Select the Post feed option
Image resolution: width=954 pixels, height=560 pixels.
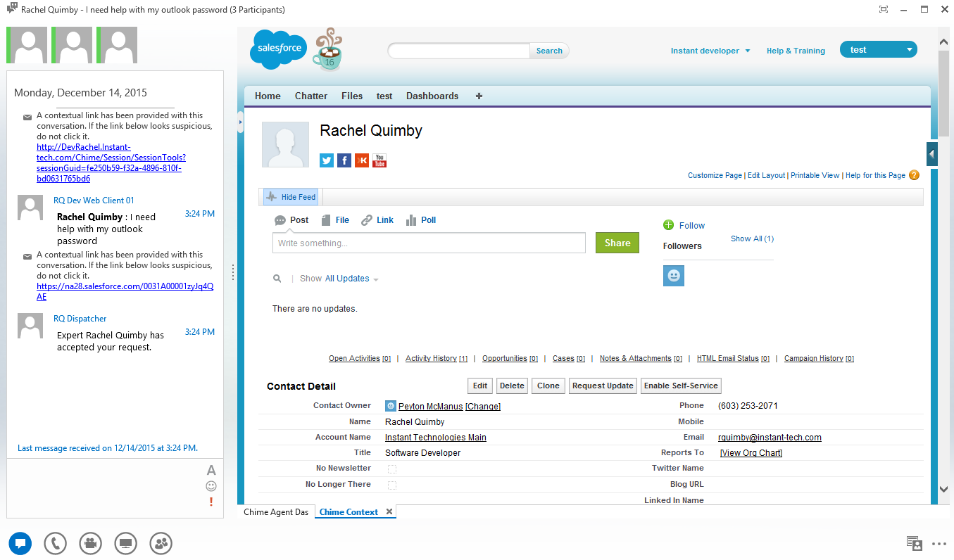click(x=291, y=220)
